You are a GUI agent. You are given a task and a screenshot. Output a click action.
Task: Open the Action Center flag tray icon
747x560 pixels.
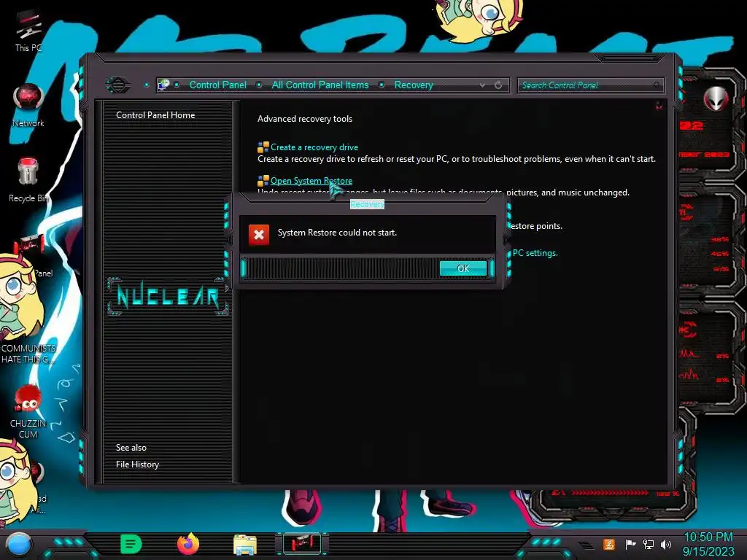pos(630,544)
